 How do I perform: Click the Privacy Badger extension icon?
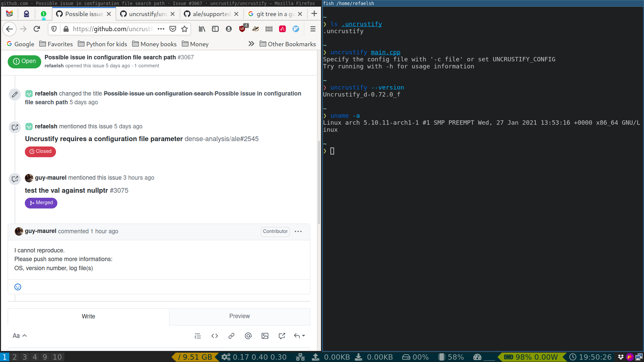tap(256, 29)
